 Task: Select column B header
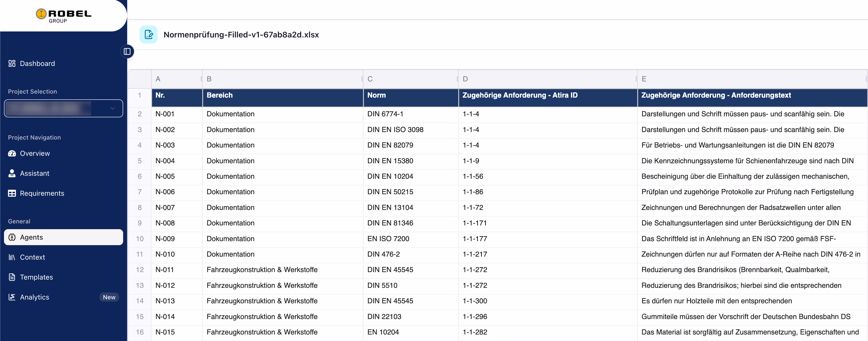point(283,79)
